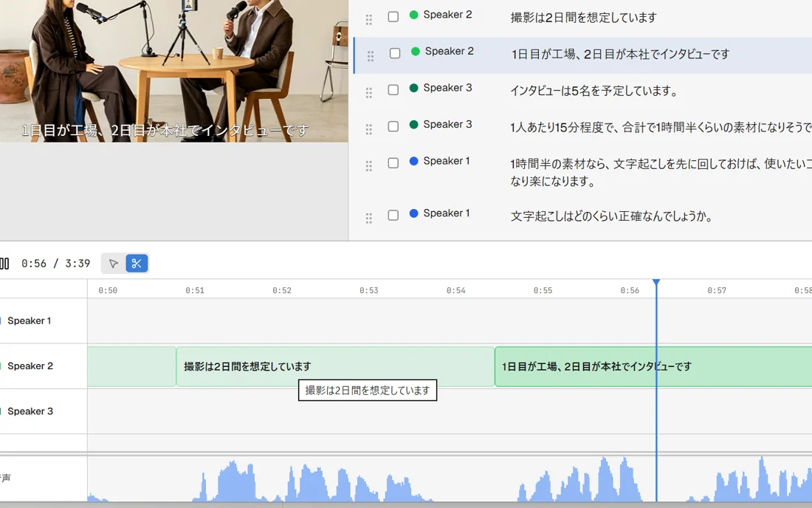Screen dimensions: 812x508
Task: Select transcript text 撮影は2日間を想定しています in list
Action: point(584,18)
